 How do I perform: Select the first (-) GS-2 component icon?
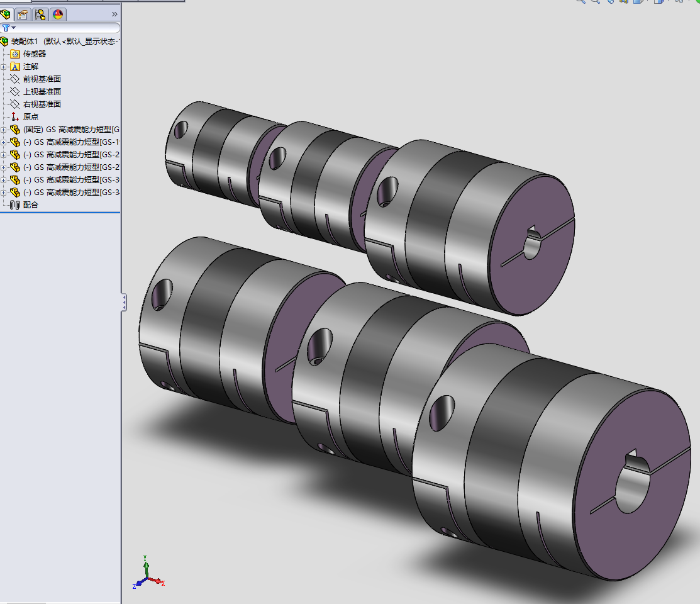(15, 155)
